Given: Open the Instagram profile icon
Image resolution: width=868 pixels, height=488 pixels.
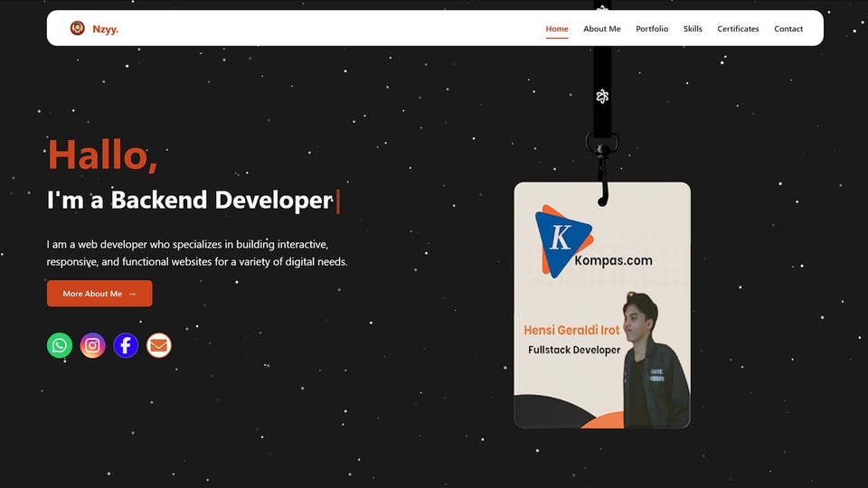Looking at the screenshot, I should 92,345.
